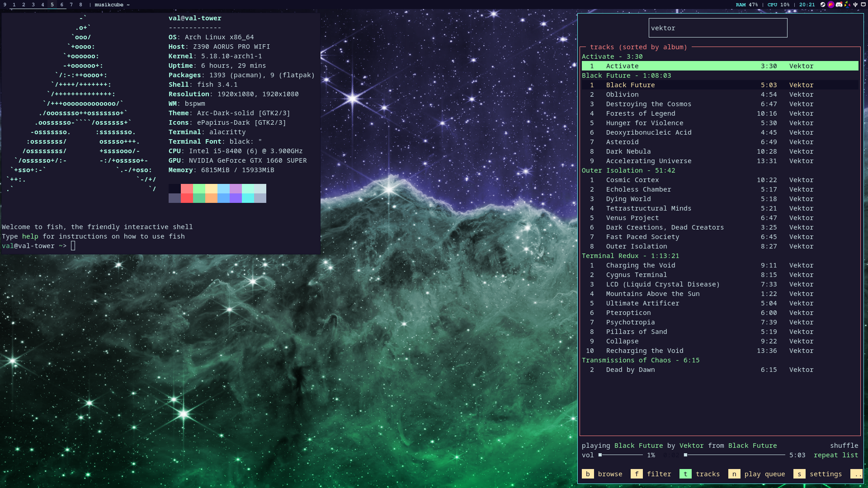The width and height of the screenshot is (868, 488).
Task: Enable shuffle playback mode
Action: click(x=844, y=445)
